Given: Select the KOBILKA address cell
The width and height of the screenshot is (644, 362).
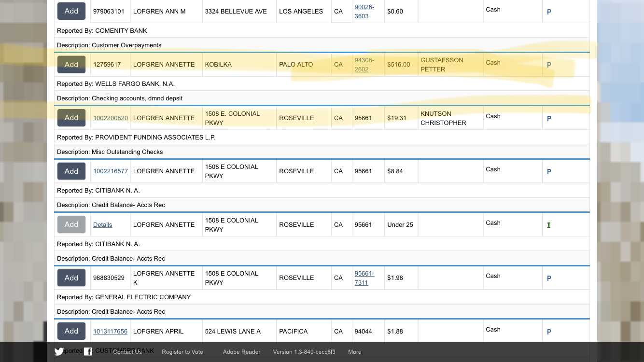Looking at the screenshot, I should click(x=218, y=64).
